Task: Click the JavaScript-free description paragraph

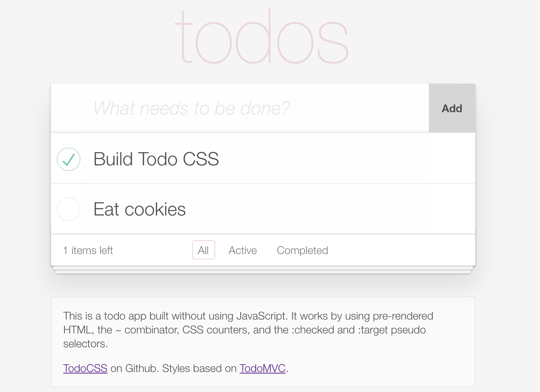Action: (248, 330)
